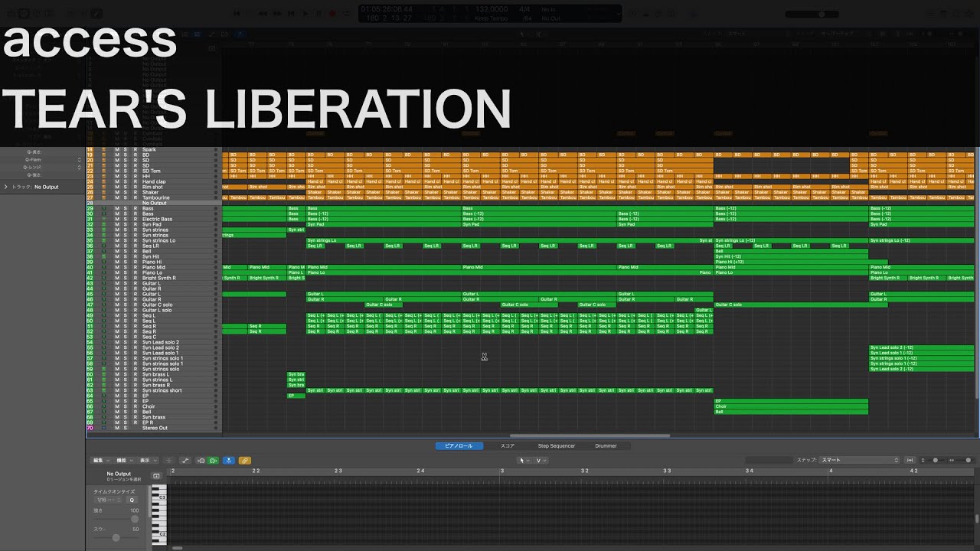Record-enable the Electric Bass track
Viewport: 980px width, 551px height.
click(136, 219)
